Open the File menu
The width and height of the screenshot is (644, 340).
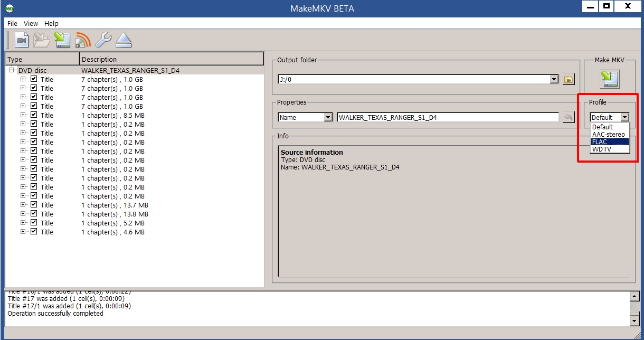click(x=12, y=23)
